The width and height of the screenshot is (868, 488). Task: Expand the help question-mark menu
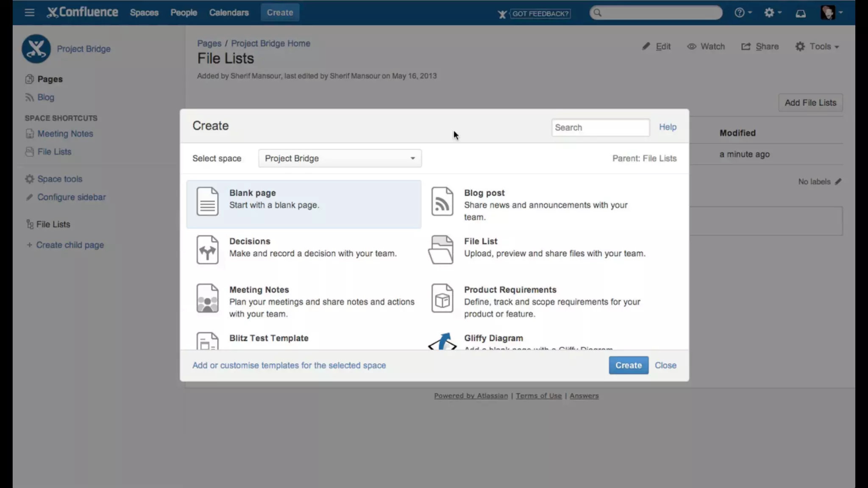tap(743, 13)
